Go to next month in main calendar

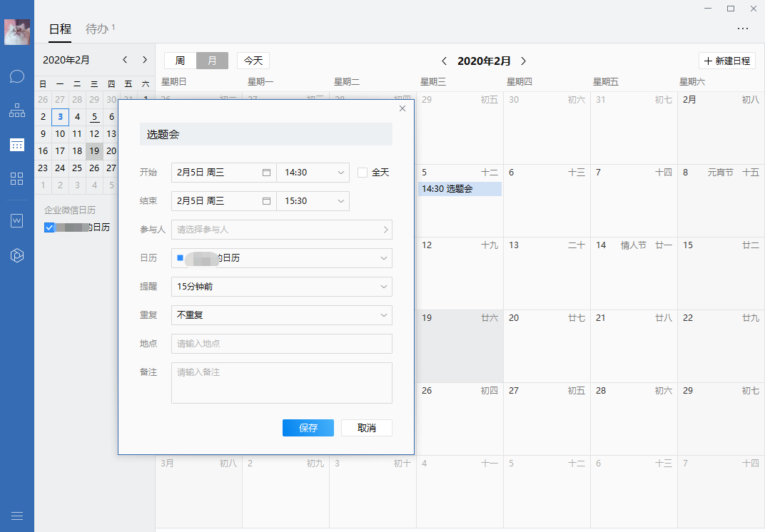[x=523, y=61]
